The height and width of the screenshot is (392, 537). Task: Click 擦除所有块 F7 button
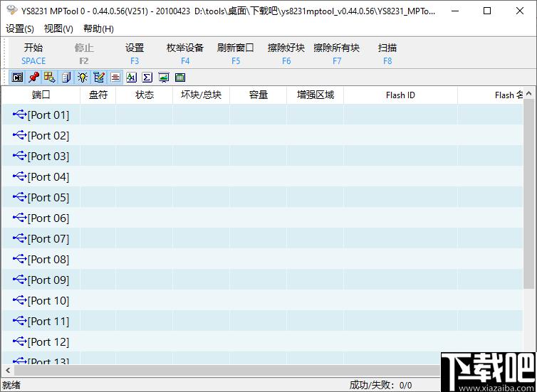point(337,53)
